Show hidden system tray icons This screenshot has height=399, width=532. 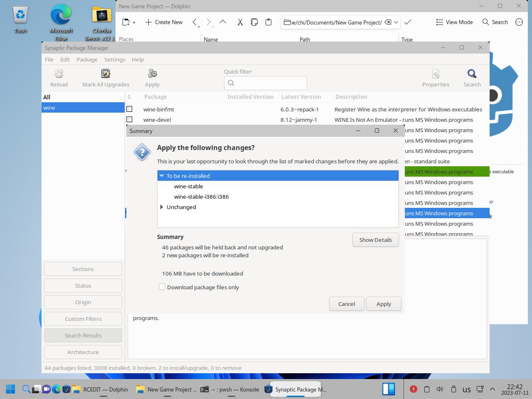493,389
